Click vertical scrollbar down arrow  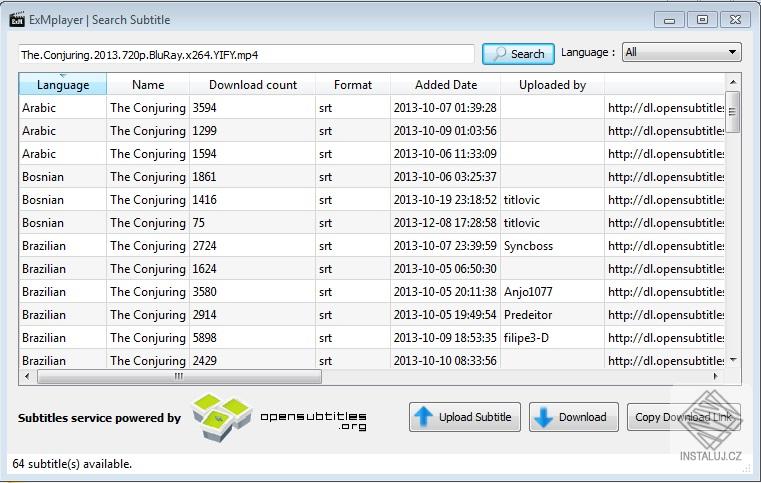(733, 360)
